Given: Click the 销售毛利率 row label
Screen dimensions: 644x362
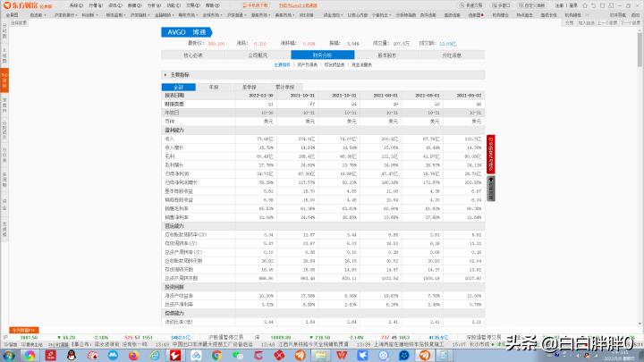Looking at the screenshot, I should [x=176, y=208].
